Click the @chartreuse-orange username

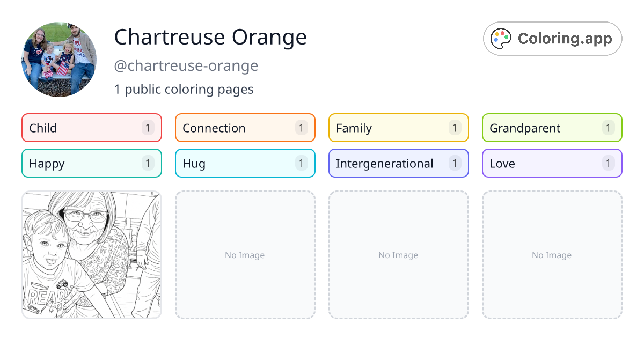(186, 65)
